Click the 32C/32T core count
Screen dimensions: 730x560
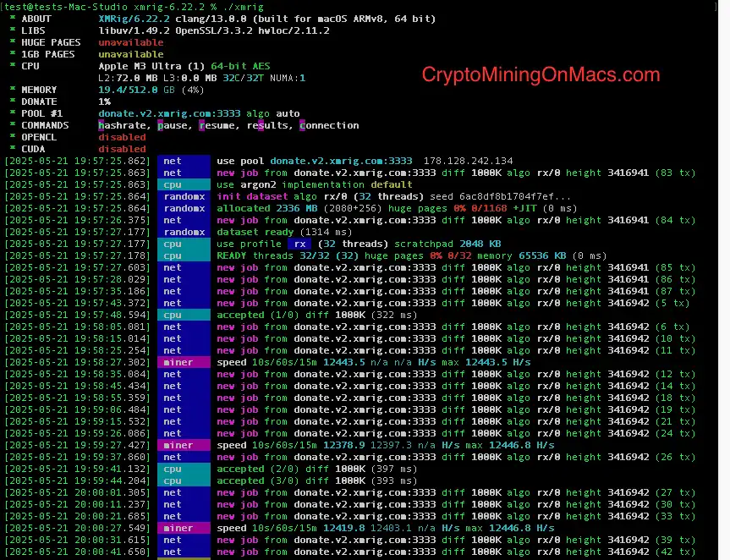click(243, 78)
